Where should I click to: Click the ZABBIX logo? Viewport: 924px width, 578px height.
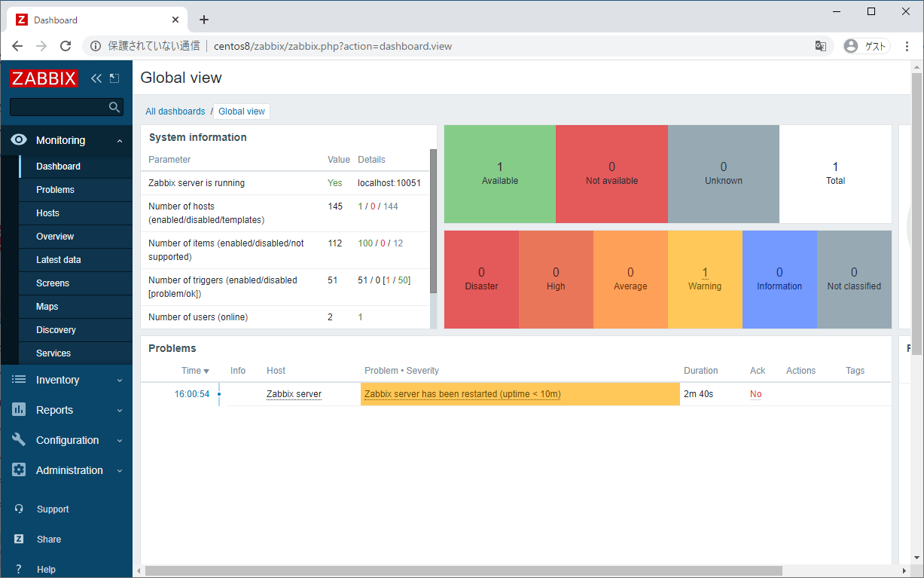[x=44, y=78]
